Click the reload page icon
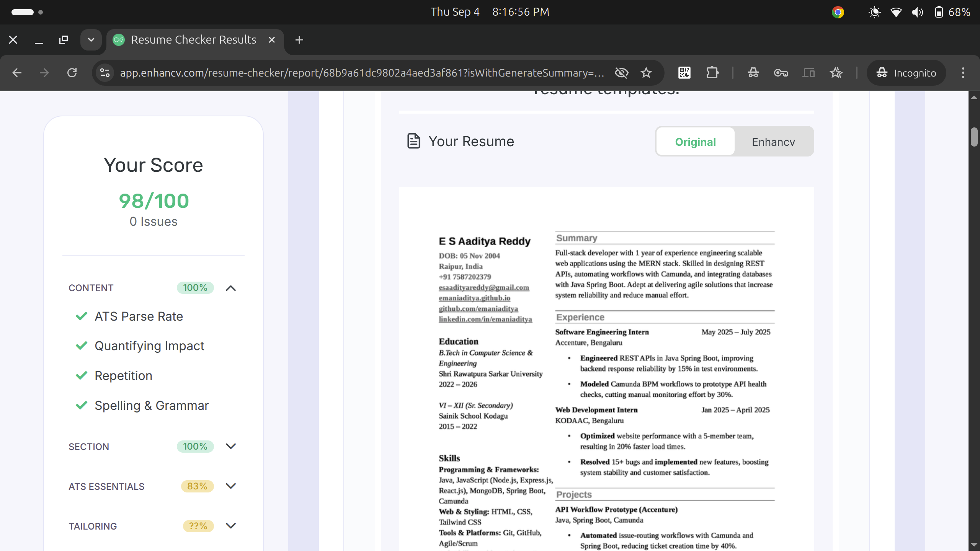 click(72, 73)
